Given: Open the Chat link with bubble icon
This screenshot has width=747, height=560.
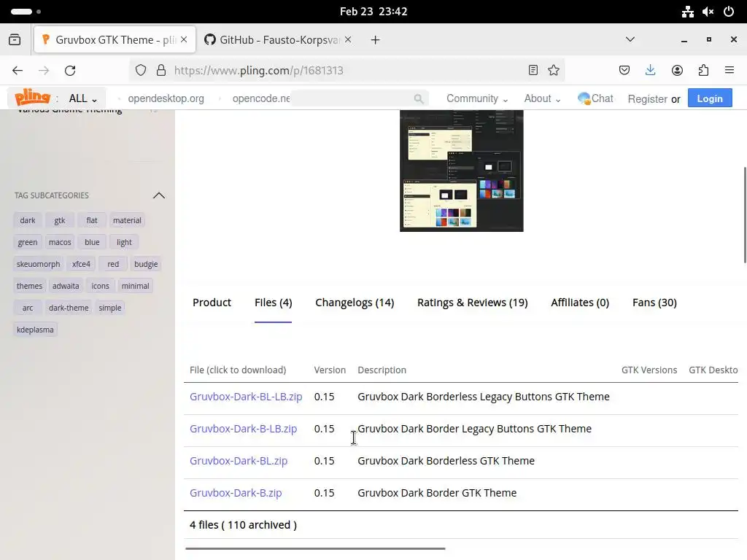Looking at the screenshot, I should (595, 98).
